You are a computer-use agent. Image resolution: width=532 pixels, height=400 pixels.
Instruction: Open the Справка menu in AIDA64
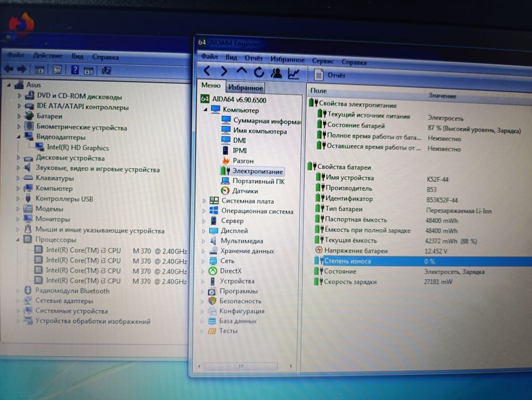pyautogui.click(x=354, y=63)
